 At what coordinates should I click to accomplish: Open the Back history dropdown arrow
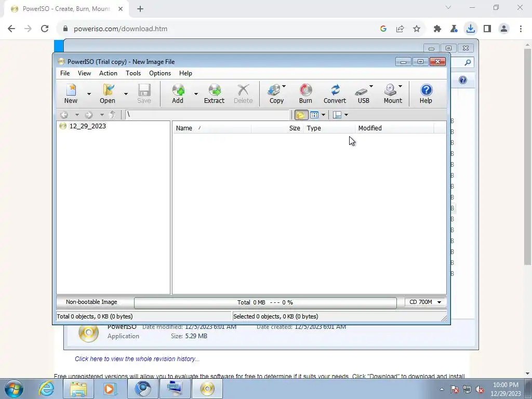click(x=77, y=115)
